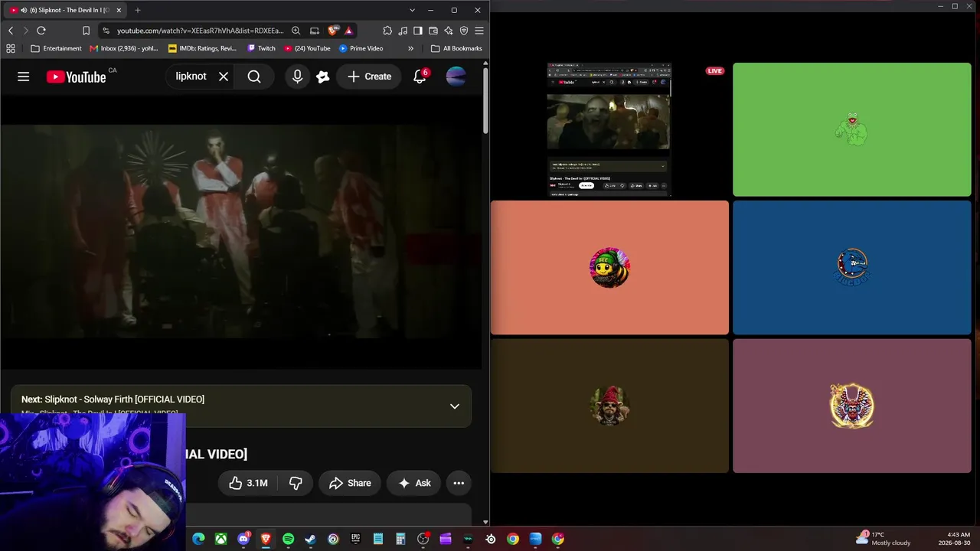This screenshot has height=551, width=980.
Task: Open the YouTube Create menu
Action: pos(369,77)
